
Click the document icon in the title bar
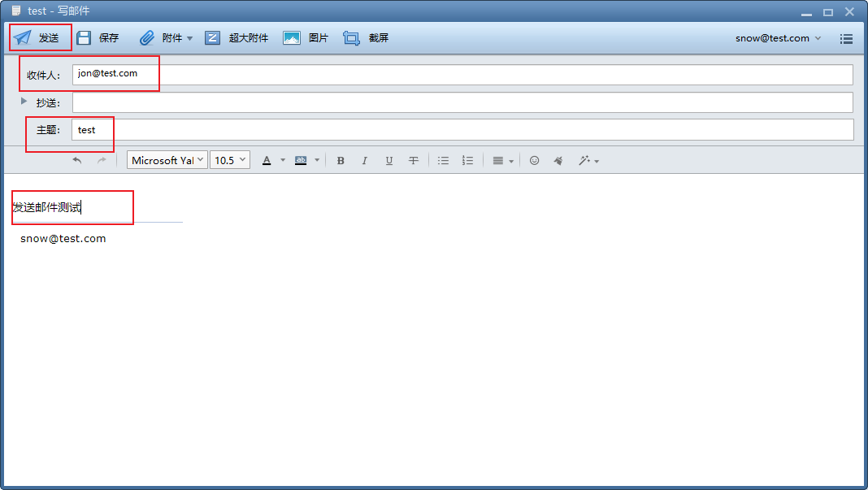[16, 11]
